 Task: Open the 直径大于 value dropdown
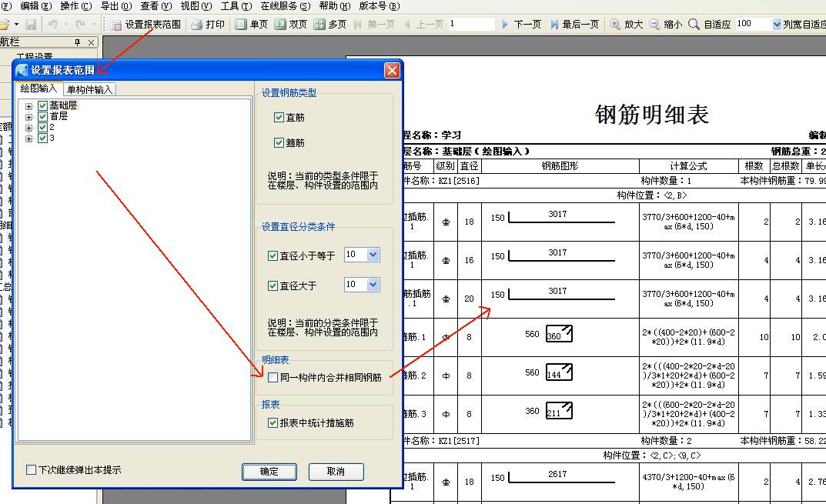point(373,285)
